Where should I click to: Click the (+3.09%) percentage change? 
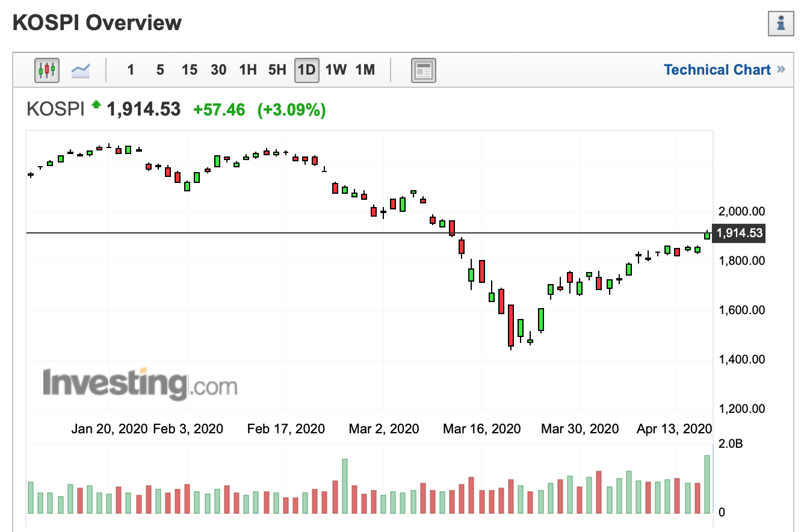(x=292, y=110)
